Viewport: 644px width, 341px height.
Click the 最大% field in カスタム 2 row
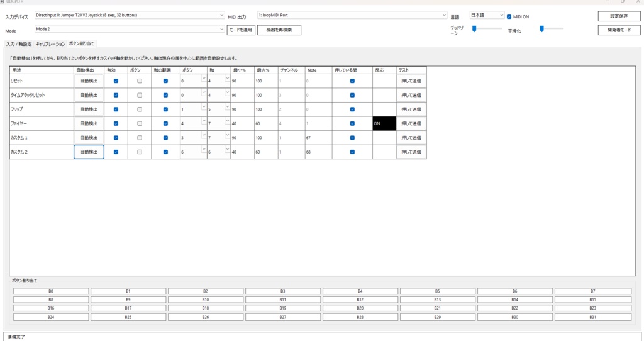pyautogui.click(x=266, y=152)
